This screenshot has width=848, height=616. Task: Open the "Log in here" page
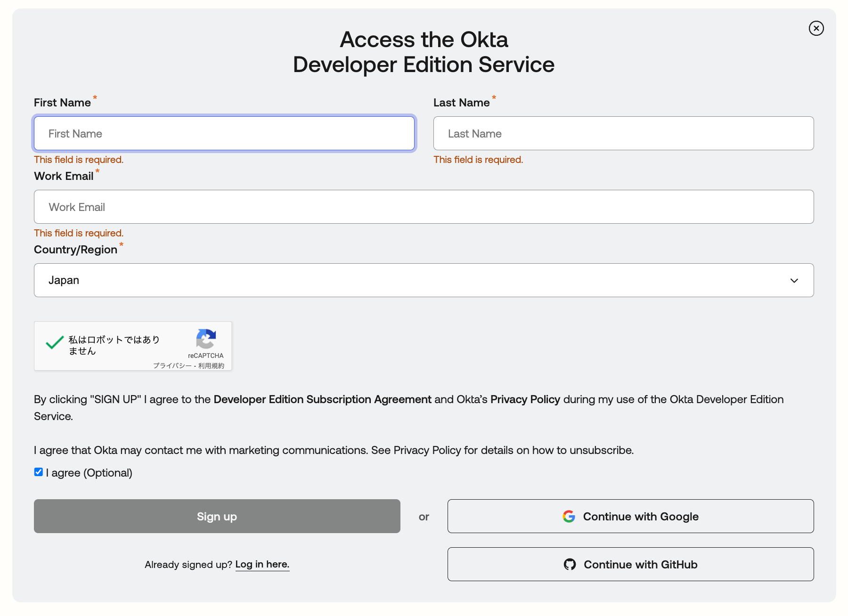coord(262,564)
